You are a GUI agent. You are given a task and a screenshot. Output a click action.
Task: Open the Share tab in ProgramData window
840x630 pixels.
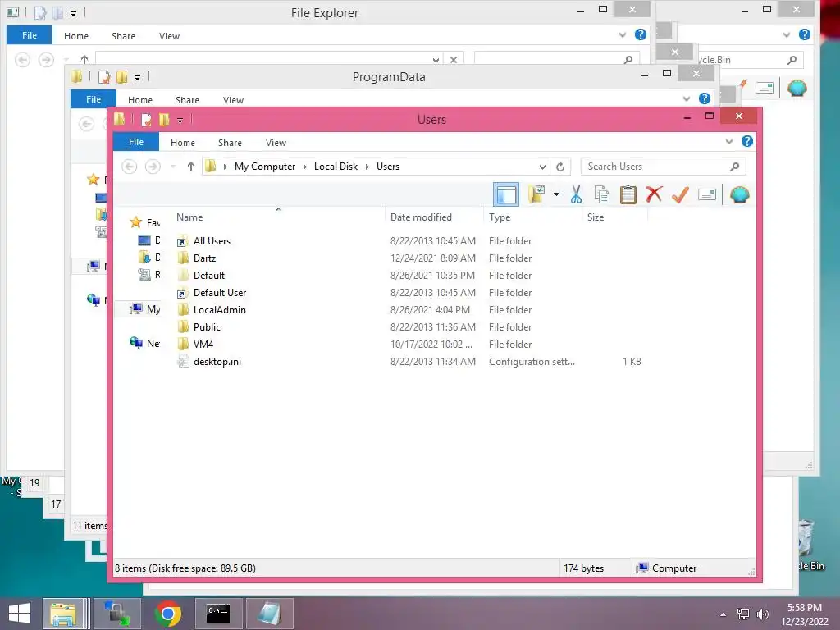click(187, 99)
